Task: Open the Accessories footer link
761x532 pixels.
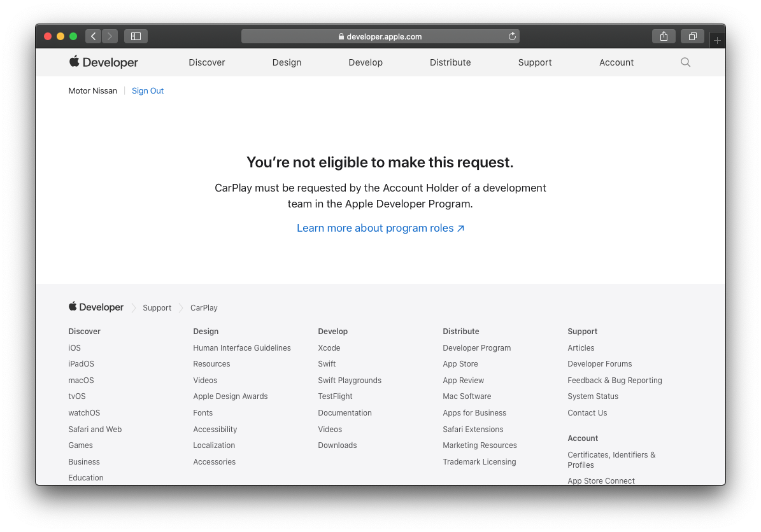Action: pos(214,461)
